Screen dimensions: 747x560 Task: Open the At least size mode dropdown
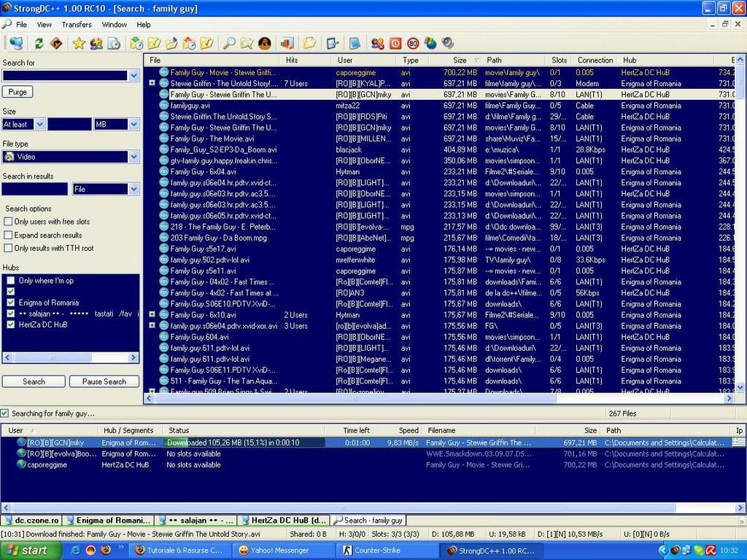(x=40, y=124)
